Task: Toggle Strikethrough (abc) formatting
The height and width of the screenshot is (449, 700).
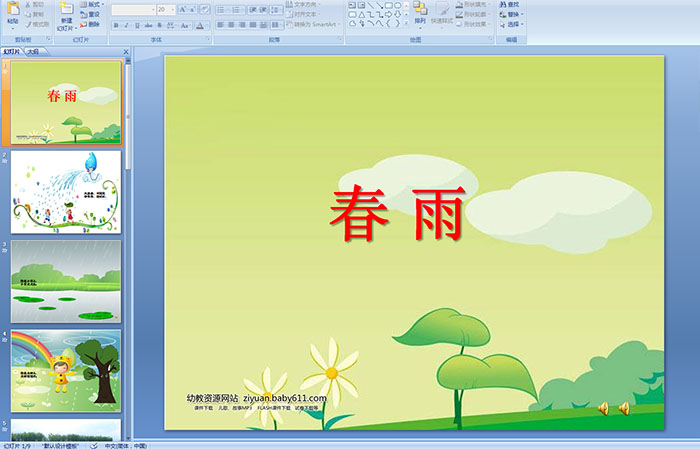Action: click(148, 25)
